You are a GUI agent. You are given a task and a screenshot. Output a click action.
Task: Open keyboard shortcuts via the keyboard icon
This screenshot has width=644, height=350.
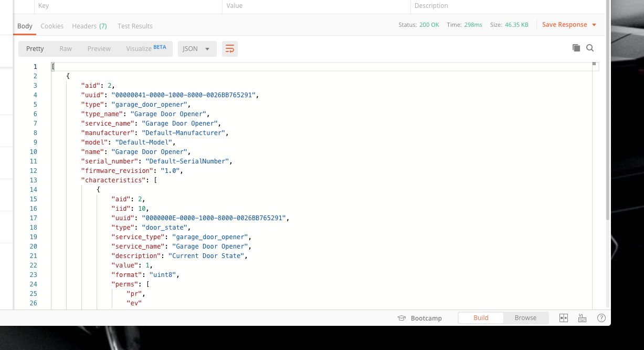[x=582, y=318]
